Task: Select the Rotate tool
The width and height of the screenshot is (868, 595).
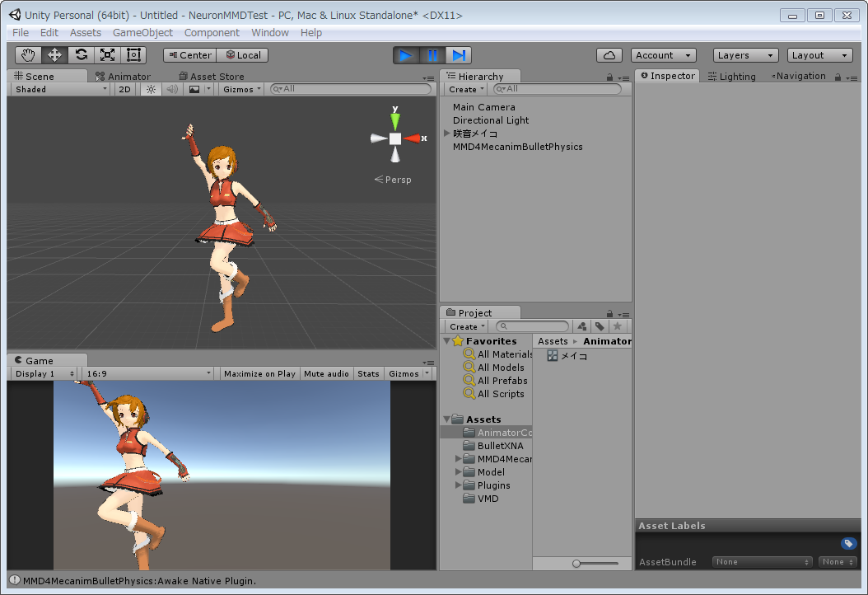Action: point(80,54)
